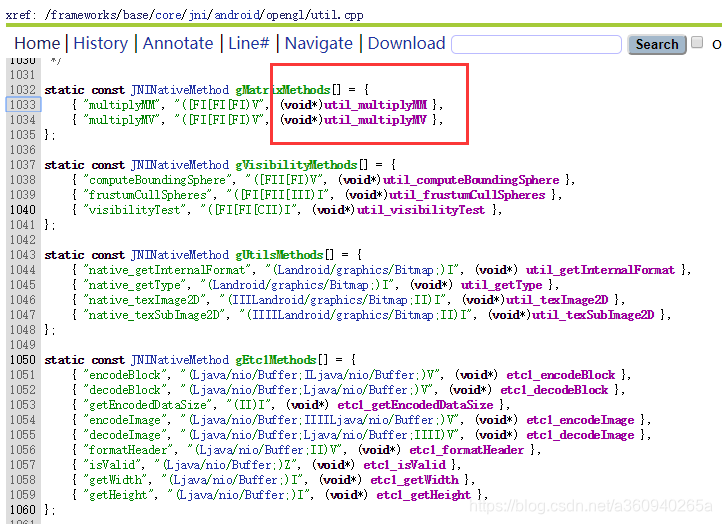The width and height of the screenshot is (722, 524).
Task: Follow etc1_getWidth reference
Action: coord(414,480)
